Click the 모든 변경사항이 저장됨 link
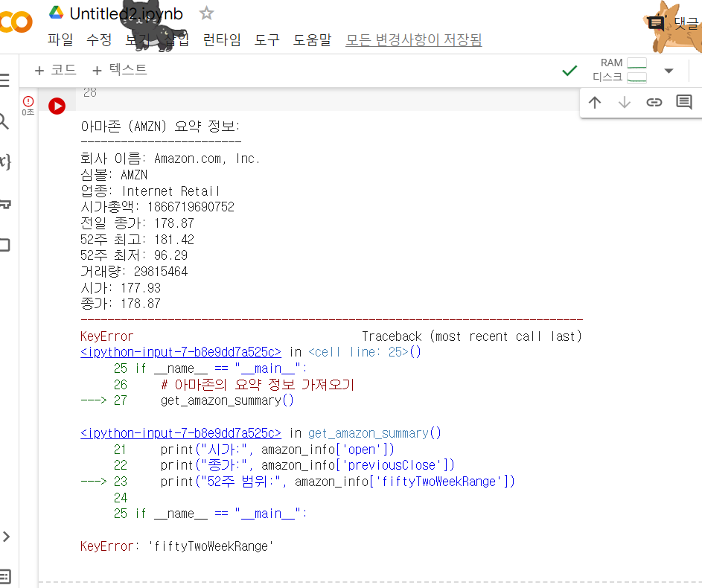The height and width of the screenshot is (588, 702). (414, 40)
